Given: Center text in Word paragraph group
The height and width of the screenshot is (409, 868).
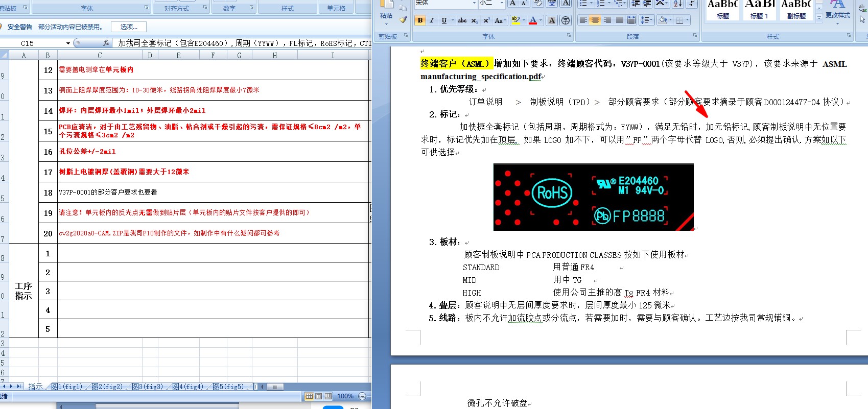Looking at the screenshot, I should coord(595,20).
